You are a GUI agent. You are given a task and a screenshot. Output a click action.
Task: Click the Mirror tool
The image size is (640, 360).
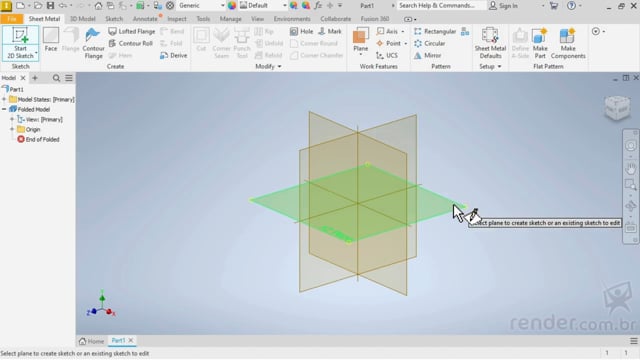tap(427, 55)
